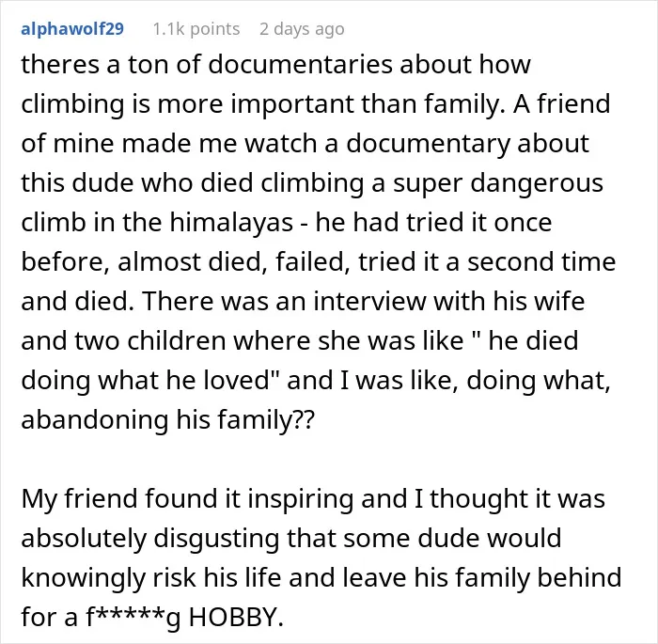Image resolution: width=658 pixels, height=644 pixels.
Task: Click the word 'knowingly' in last paragraph
Action: tap(83, 578)
